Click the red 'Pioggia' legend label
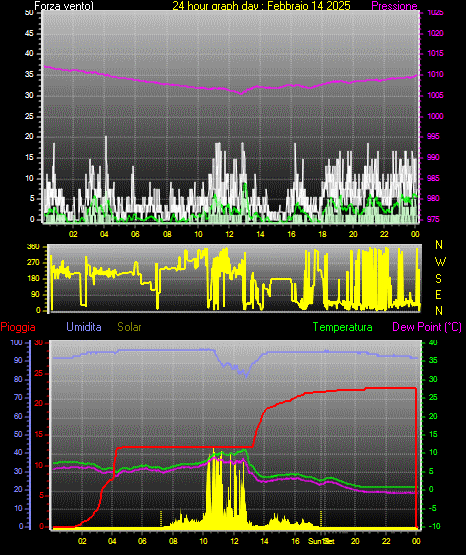This screenshot has width=466, height=555. click(18, 327)
